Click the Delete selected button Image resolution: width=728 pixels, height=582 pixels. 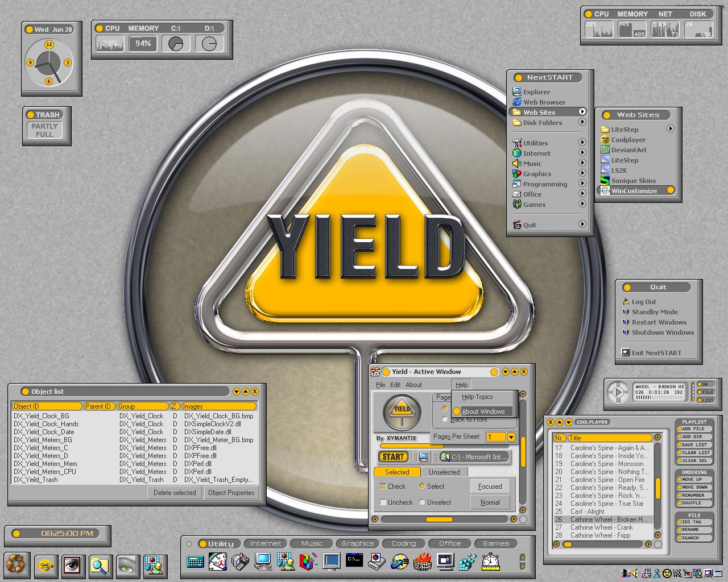pos(175,493)
